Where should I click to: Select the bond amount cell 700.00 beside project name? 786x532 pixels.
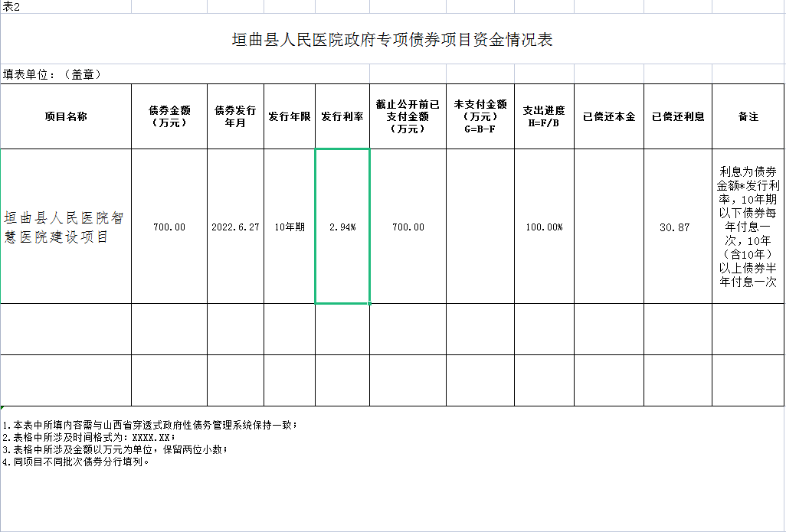pyautogui.click(x=169, y=227)
